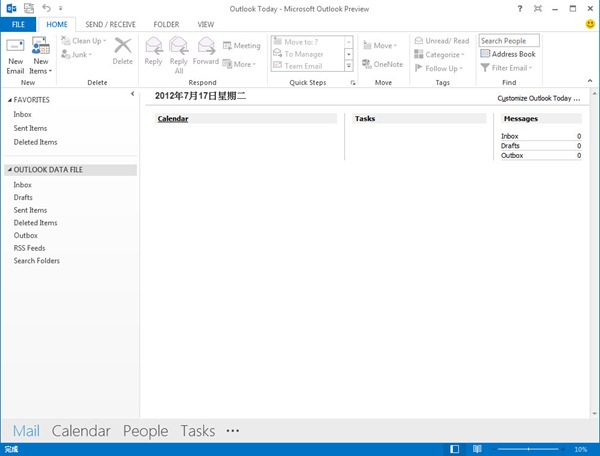Image resolution: width=600 pixels, height=456 pixels.
Task: Minimize the folder pane with the arrow
Action: coord(132,94)
